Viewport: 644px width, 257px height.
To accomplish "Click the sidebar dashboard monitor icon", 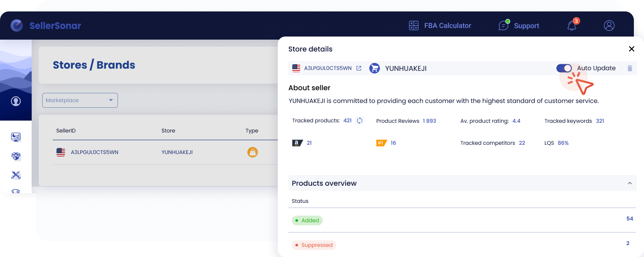I will 16,137.
